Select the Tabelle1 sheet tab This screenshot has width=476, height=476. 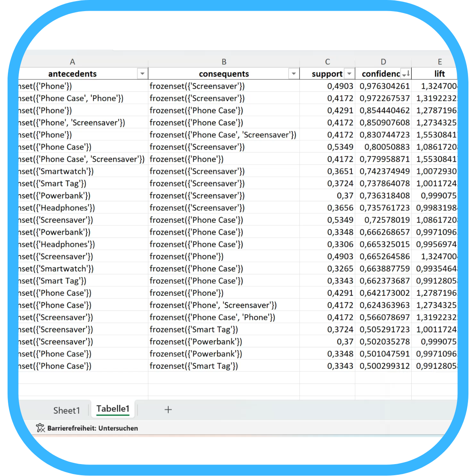click(x=113, y=409)
